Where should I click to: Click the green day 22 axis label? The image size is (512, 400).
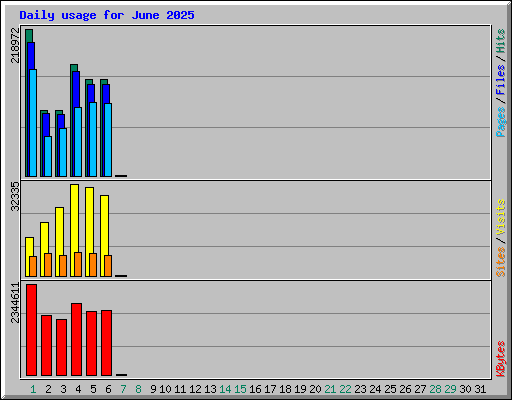pos(345,389)
